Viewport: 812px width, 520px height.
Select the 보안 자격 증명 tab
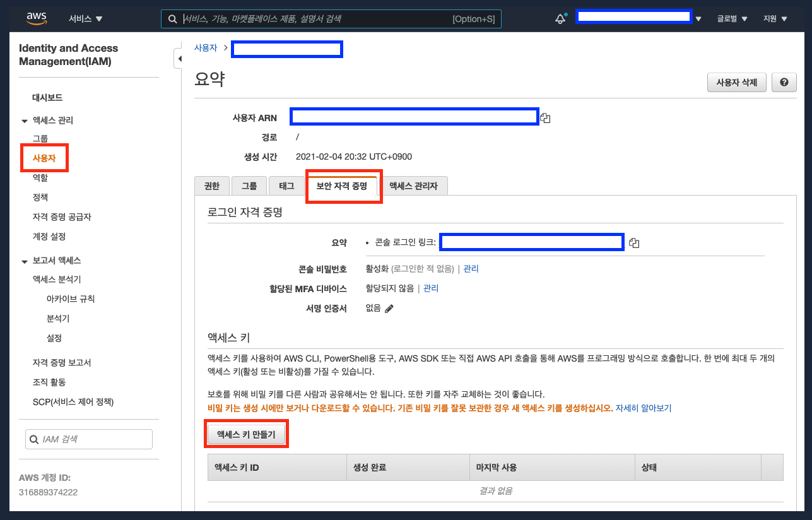[x=342, y=186]
